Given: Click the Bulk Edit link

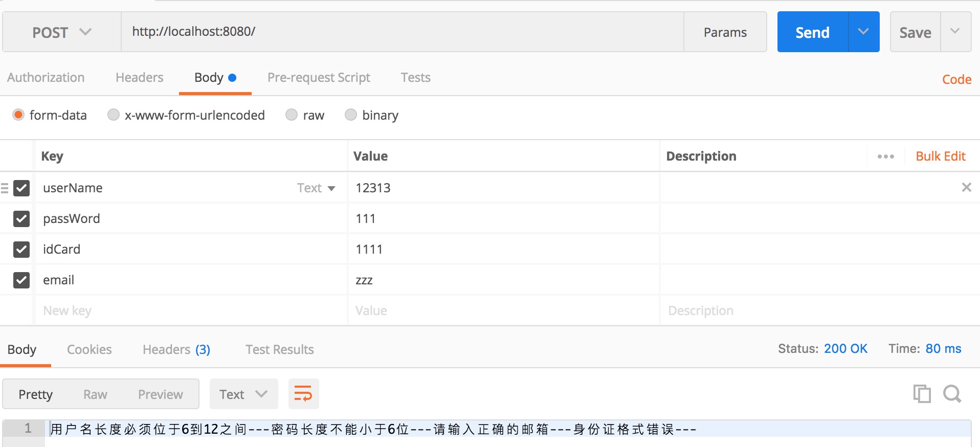Looking at the screenshot, I should pyautogui.click(x=940, y=157).
